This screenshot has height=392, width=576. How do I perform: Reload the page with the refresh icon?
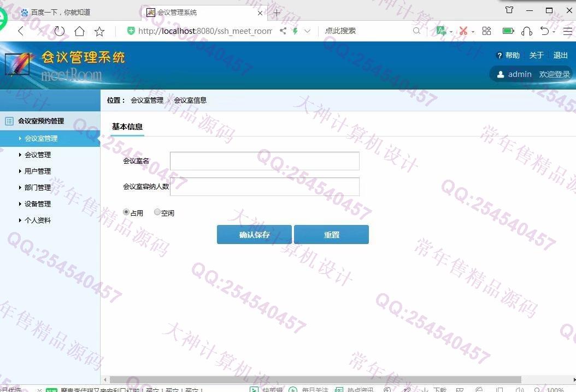coord(59,31)
